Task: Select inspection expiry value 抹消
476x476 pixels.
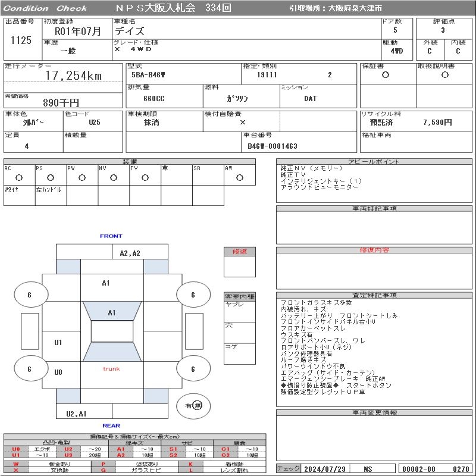Action: pyautogui.click(x=151, y=123)
